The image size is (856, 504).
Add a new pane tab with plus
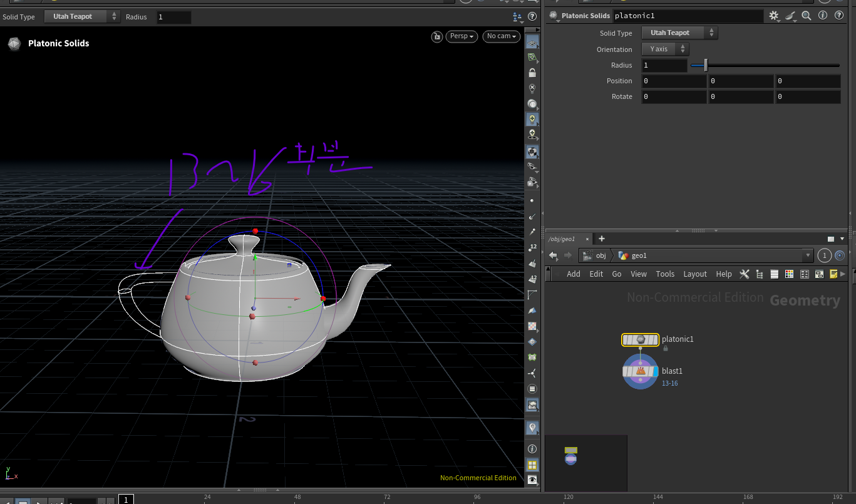pyautogui.click(x=602, y=239)
